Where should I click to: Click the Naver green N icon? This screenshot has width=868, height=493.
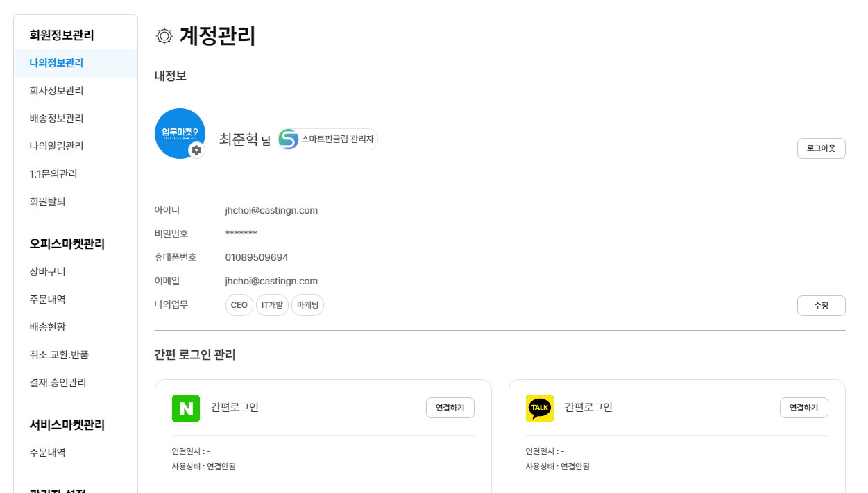point(186,408)
